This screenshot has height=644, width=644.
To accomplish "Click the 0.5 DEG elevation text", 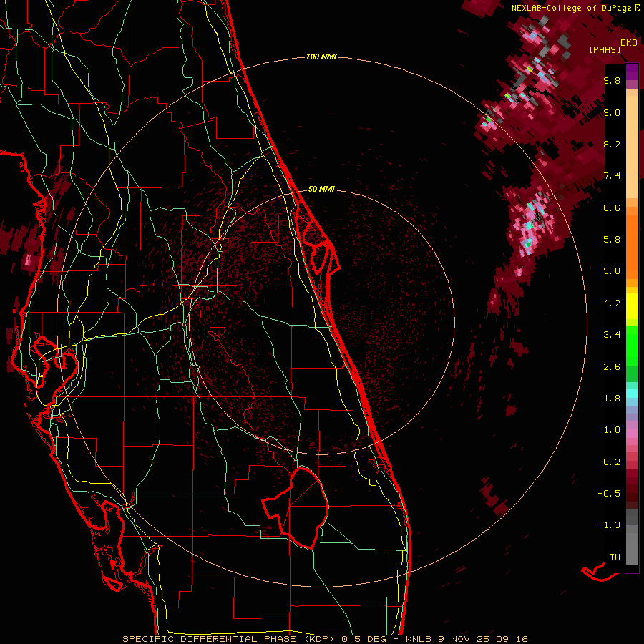I will pyautogui.click(x=364, y=639).
